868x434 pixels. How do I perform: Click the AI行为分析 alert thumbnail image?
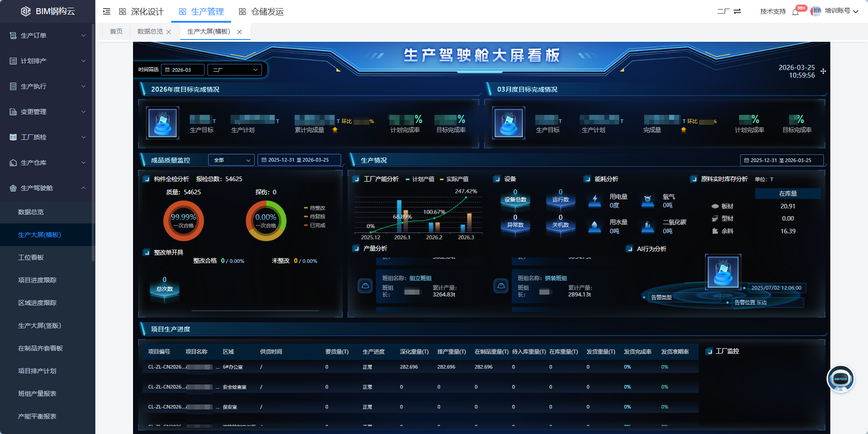[x=723, y=272]
